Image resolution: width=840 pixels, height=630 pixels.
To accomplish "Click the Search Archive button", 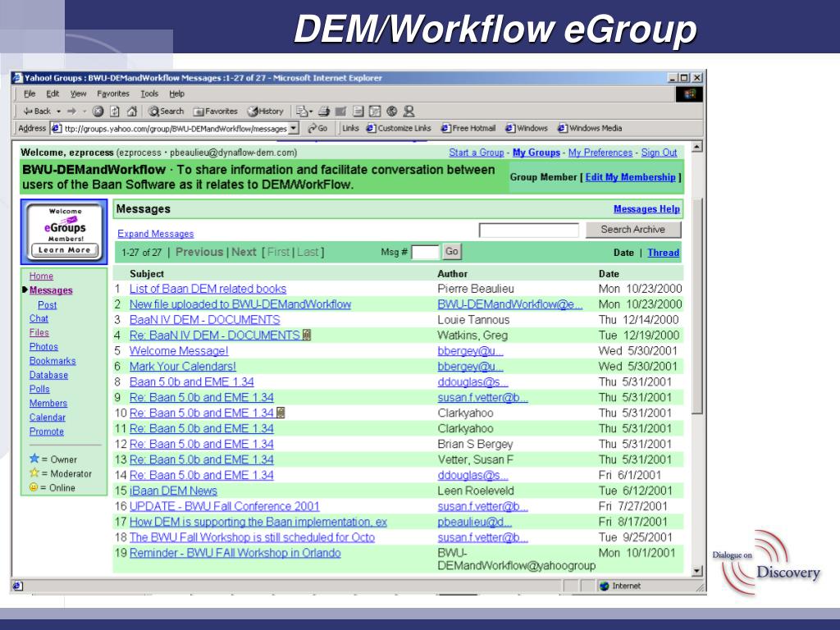I will pyautogui.click(x=633, y=230).
